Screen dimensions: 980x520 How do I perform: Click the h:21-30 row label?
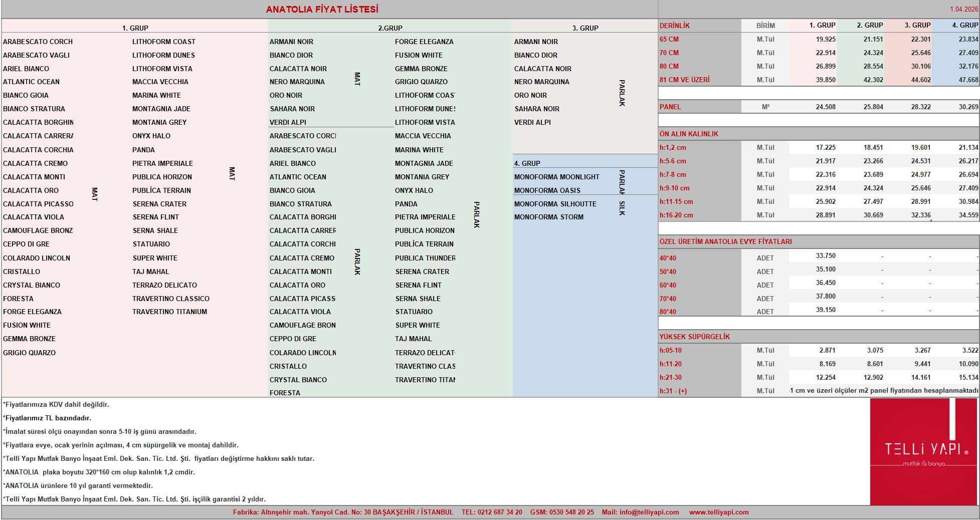671,378
